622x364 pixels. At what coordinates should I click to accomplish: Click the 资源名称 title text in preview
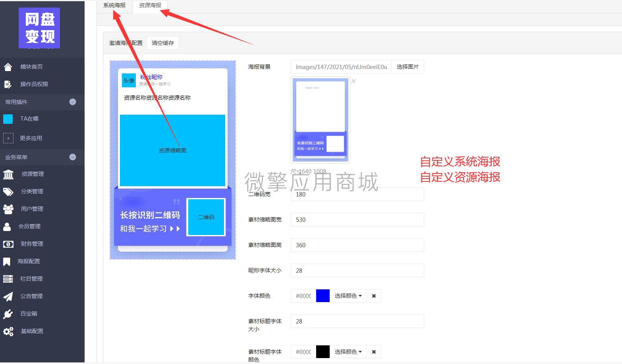point(157,98)
